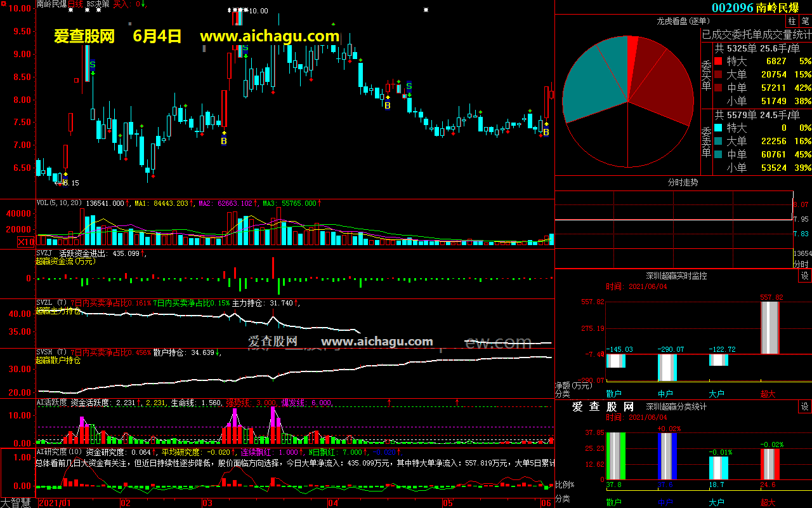
Task: Click the red 超大 bar labeled 24.8
Action: (770, 464)
